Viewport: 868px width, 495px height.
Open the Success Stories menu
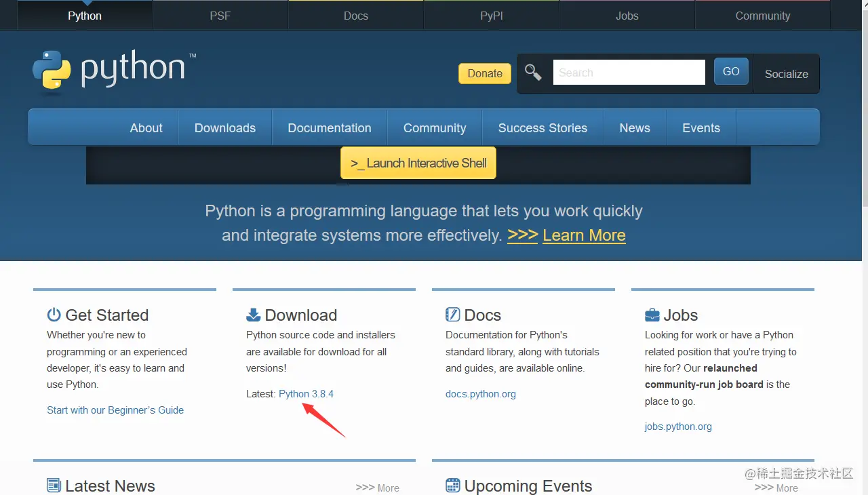click(542, 127)
